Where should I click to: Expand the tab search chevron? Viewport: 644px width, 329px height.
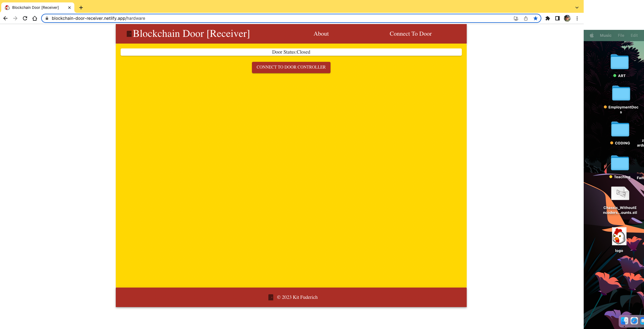(x=577, y=8)
